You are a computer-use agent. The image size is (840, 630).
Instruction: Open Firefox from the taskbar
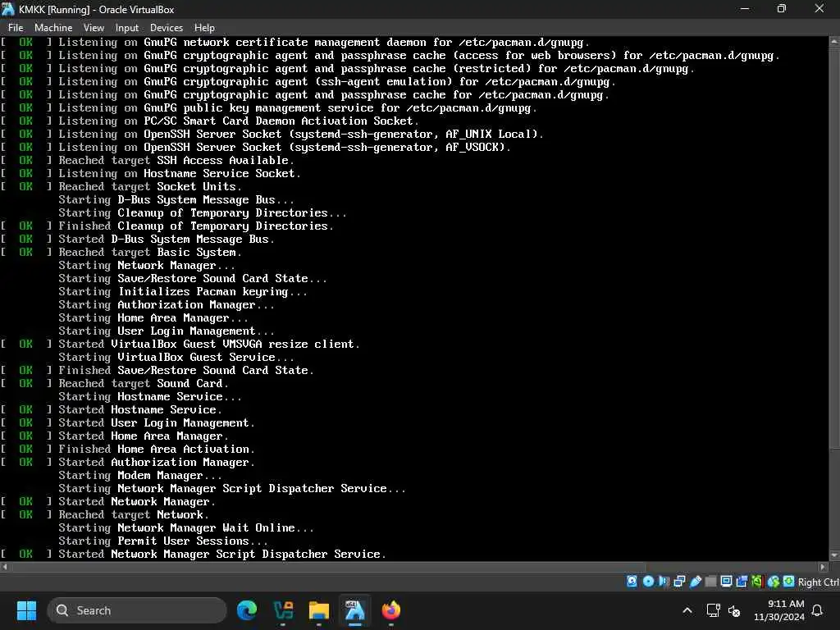(391, 610)
